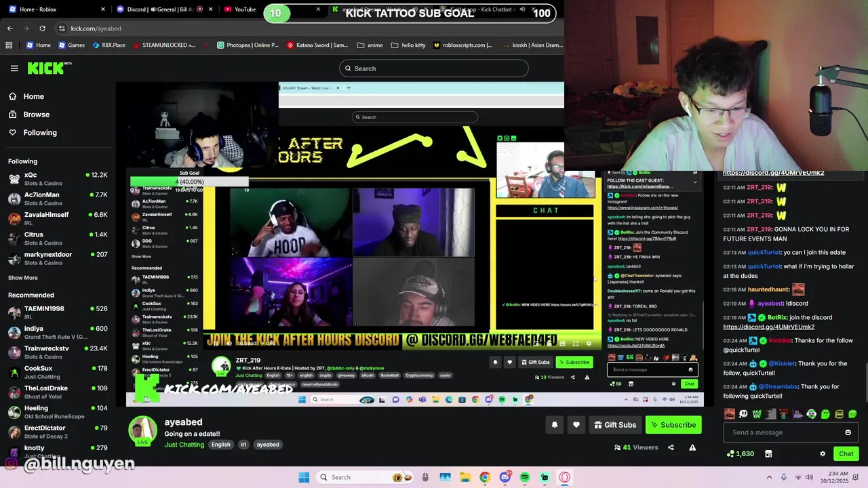Open TAEMIN1998 in the Recommended list

click(58, 312)
